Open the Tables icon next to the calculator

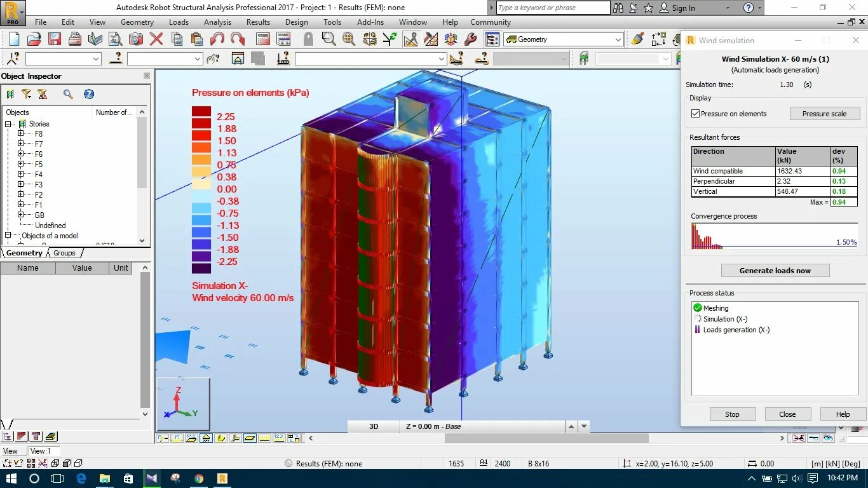[x=283, y=39]
